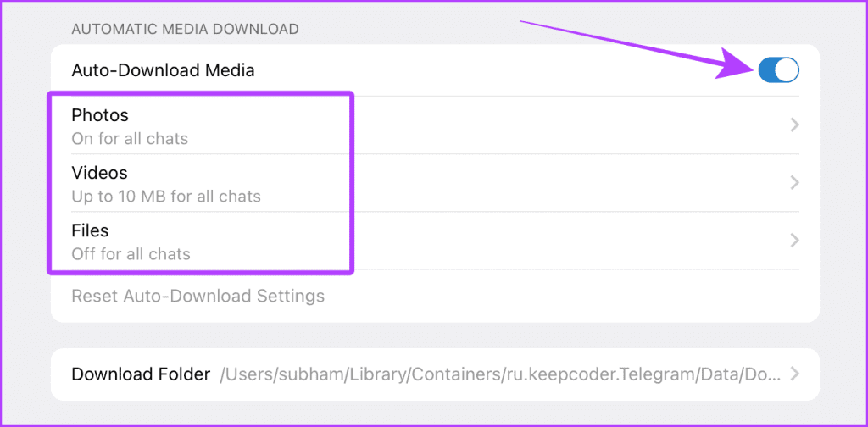Screen dimensions: 868x427
Task: Click the white knob of the Auto-Download switch
Action: coord(787,70)
